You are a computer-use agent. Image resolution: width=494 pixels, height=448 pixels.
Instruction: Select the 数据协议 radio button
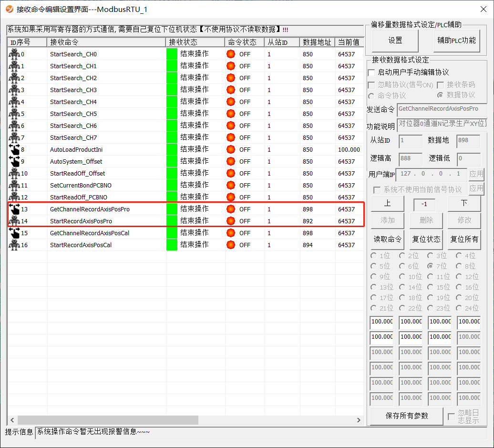(440, 95)
